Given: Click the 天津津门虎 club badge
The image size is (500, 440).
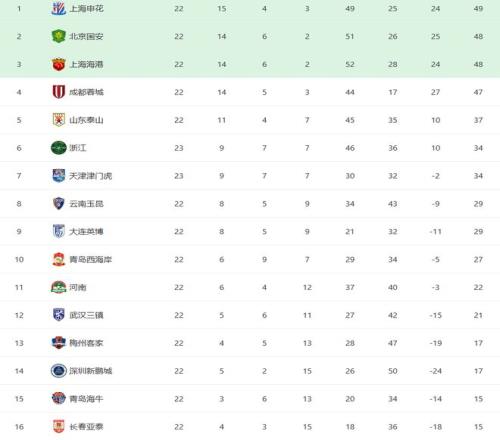Looking at the screenshot, I should (59, 176).
